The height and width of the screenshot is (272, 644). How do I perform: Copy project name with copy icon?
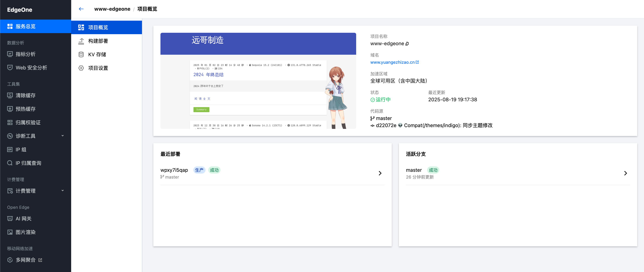pyautogui.click(x=407, y=44)
